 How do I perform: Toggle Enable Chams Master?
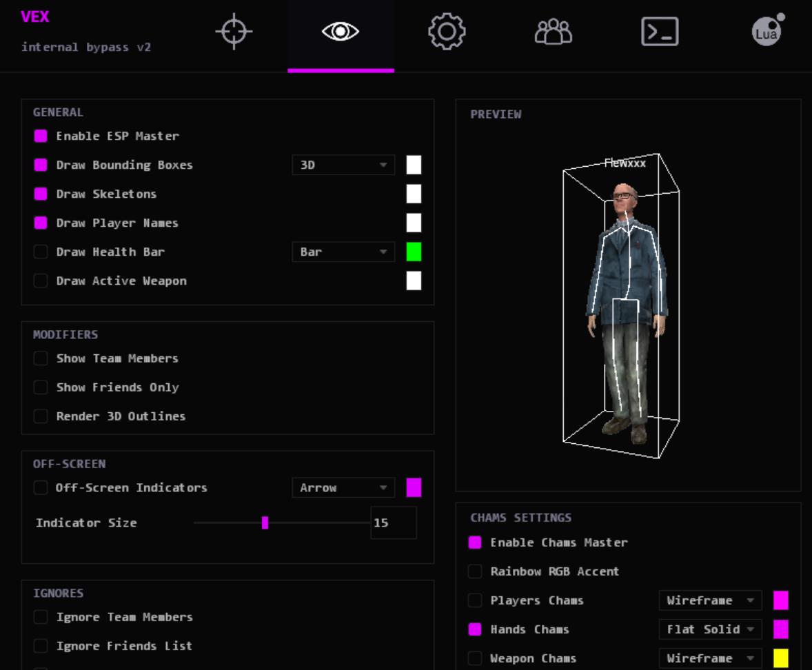(x=474, y=542)
